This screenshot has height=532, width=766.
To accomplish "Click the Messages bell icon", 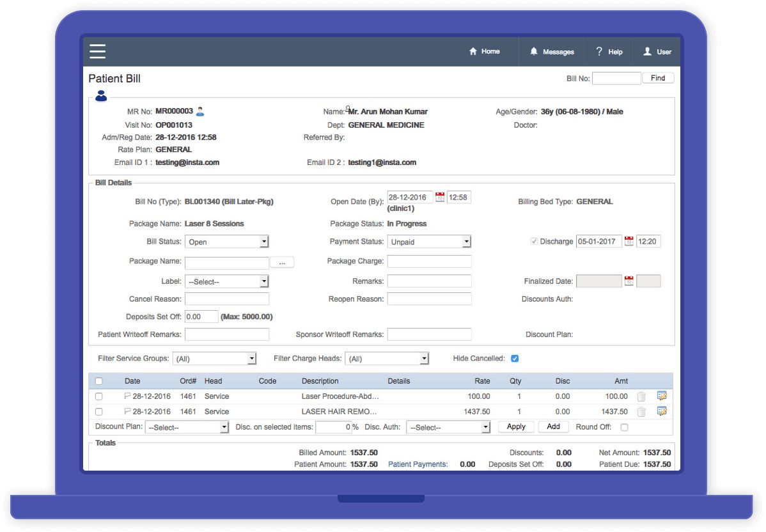I will tap(533, 51).
